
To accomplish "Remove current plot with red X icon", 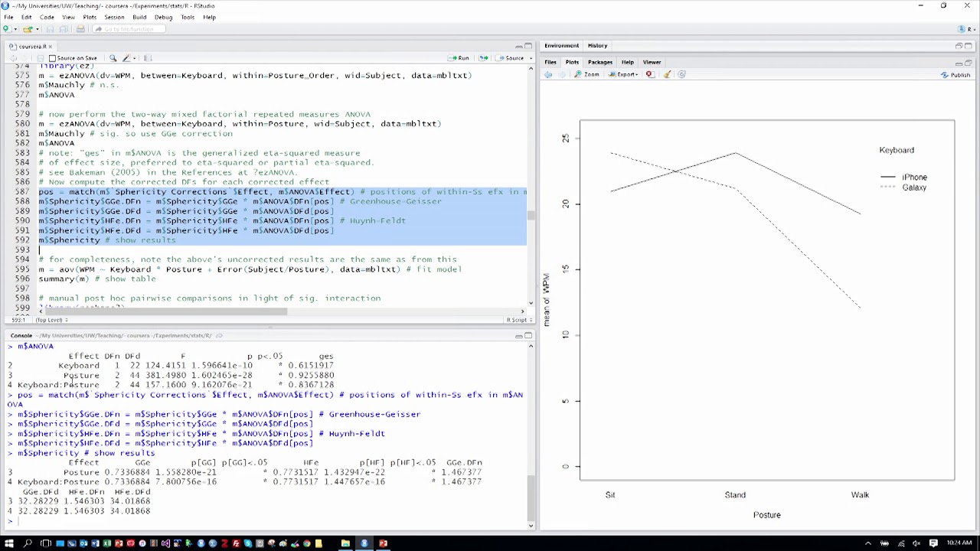I will coord(649,74).
